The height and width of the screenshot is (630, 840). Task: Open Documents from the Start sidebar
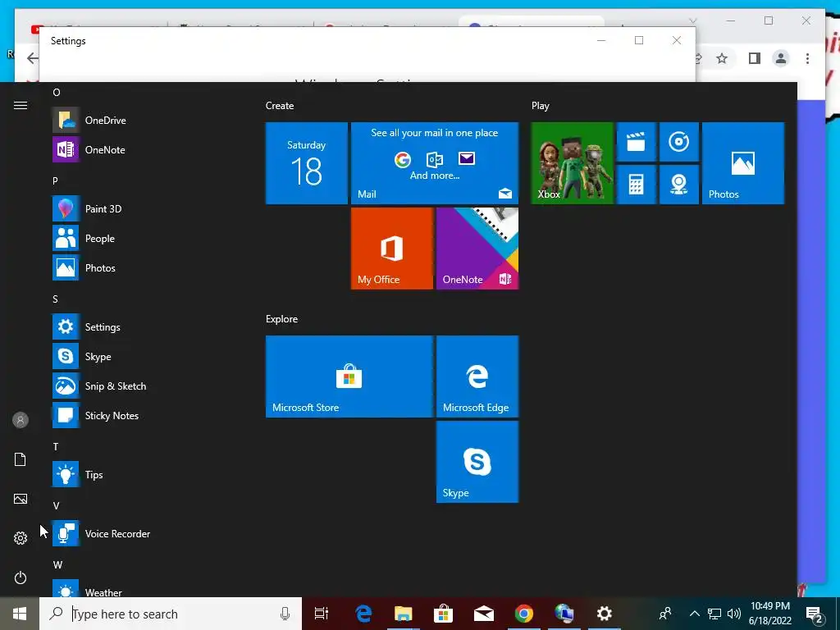[21, 459]
